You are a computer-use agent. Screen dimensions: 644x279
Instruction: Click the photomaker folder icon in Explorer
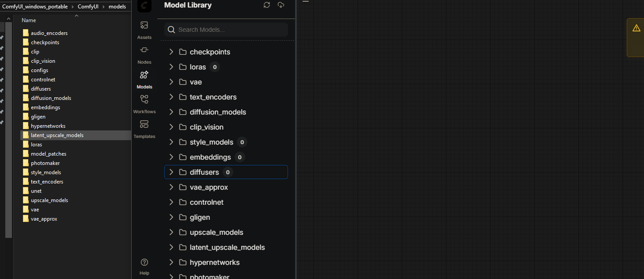pyautogui.click(x=26, y=163)
